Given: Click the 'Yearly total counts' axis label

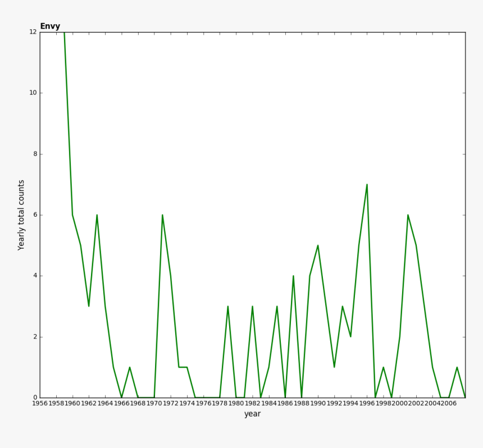Looking at the screenshot, I should [x=21, y=215].
